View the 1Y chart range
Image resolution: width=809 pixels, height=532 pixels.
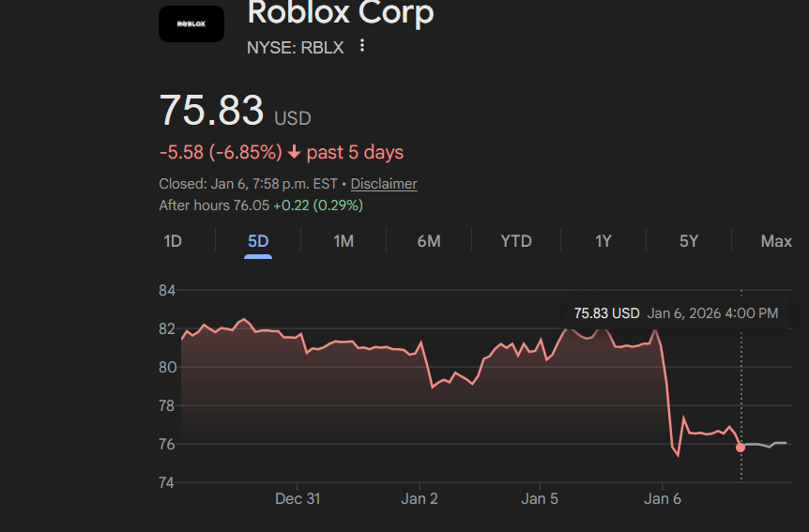tap(603, 241)
